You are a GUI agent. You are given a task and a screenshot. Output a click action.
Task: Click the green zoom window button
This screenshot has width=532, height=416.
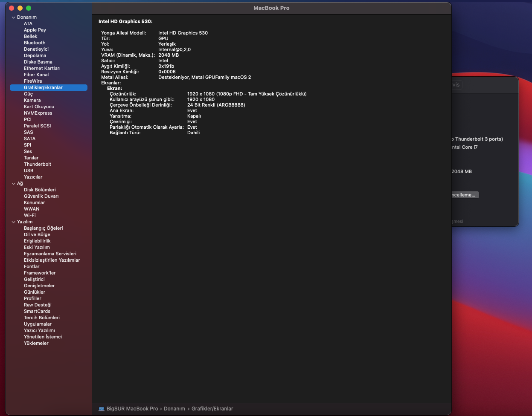[x=29, y=8]
